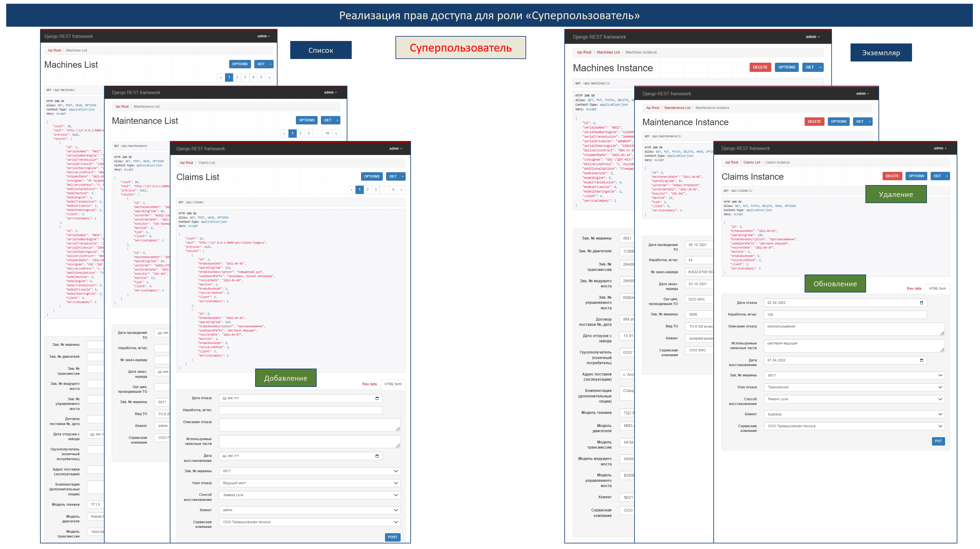Screen dimensions: 980x549
Task: Open the calendar picker in Дата отказа field of Claims Instance
Action: (x=921, y=303)
